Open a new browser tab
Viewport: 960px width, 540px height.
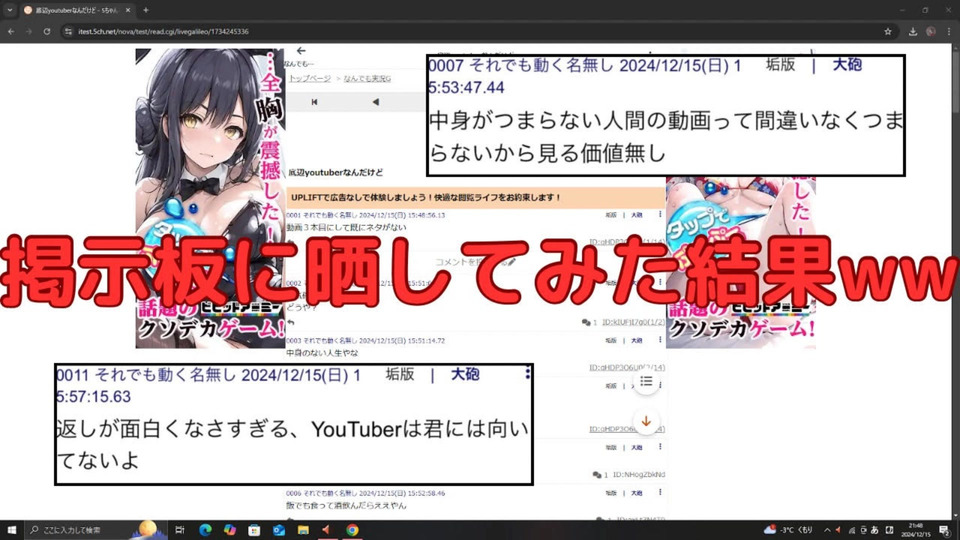coord(146,10)
